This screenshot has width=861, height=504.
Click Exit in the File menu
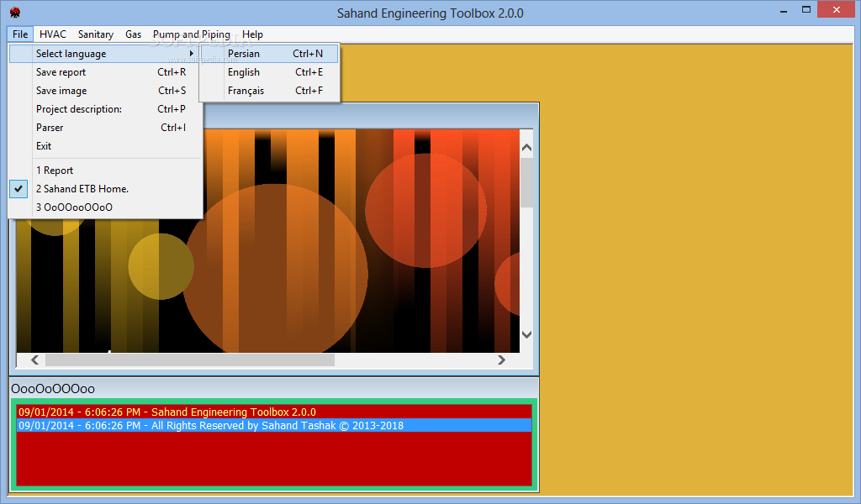pyautogui.click(x=104, y=146)
